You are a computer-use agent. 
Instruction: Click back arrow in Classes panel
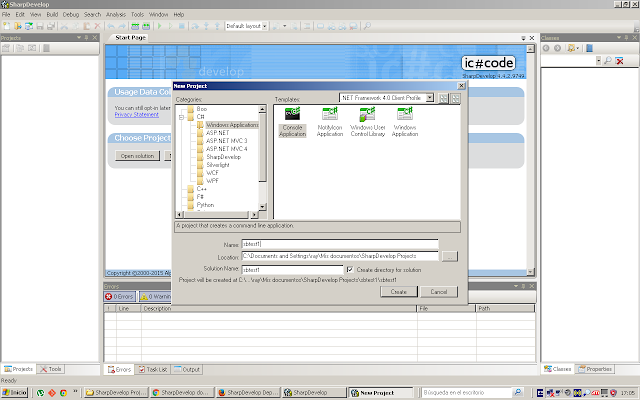tap(546, 48)
